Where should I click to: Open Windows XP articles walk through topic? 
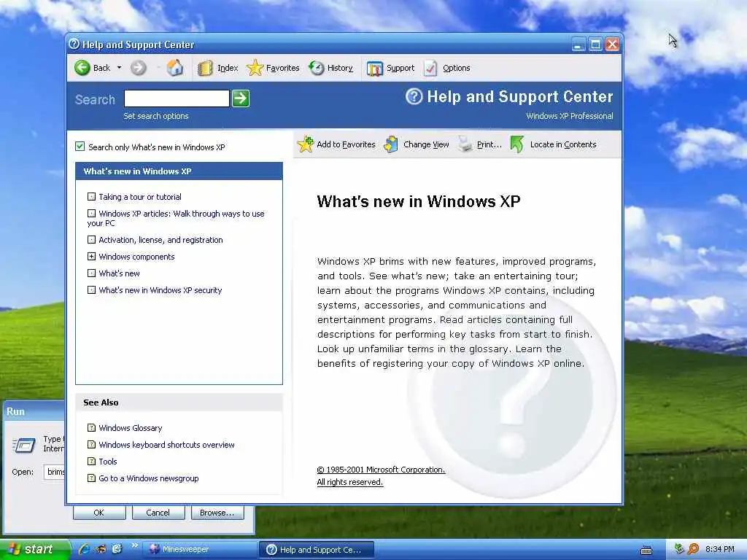point(176,219)
